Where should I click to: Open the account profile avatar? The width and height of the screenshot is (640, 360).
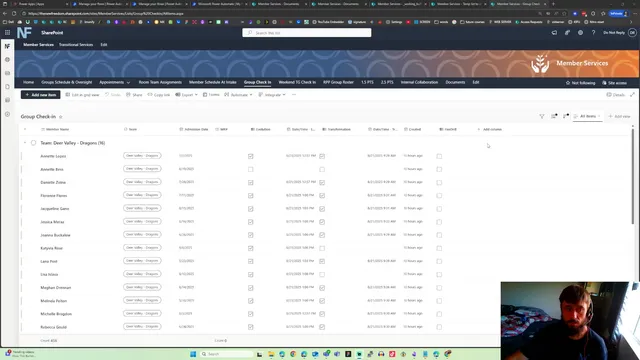(632, 33)
